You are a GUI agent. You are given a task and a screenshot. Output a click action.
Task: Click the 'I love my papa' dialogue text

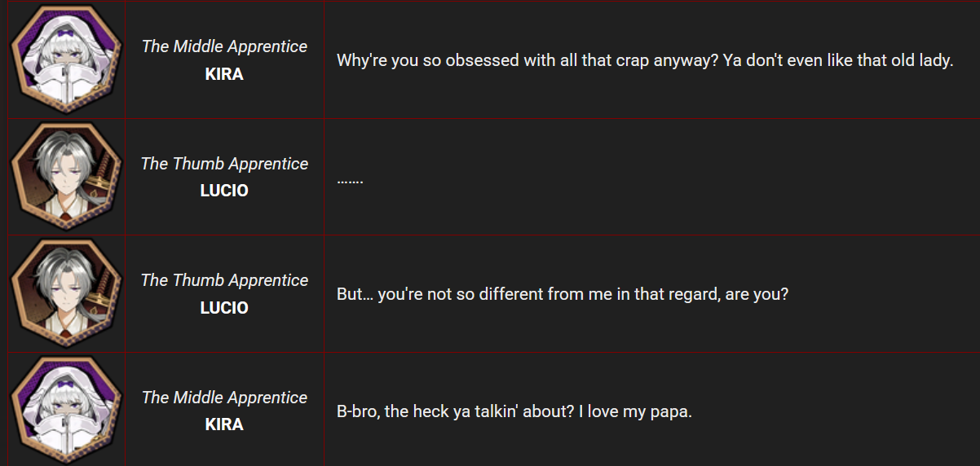pos(514,411)
